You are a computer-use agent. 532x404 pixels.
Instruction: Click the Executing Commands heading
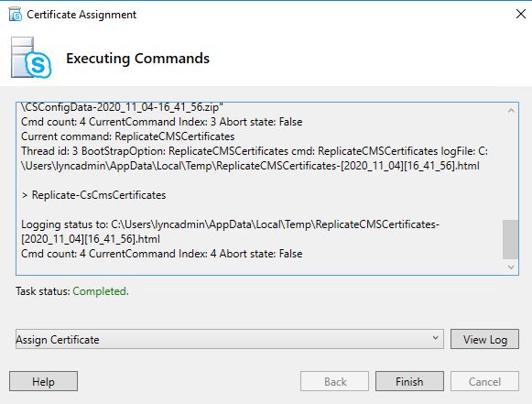tap(137, 59)
